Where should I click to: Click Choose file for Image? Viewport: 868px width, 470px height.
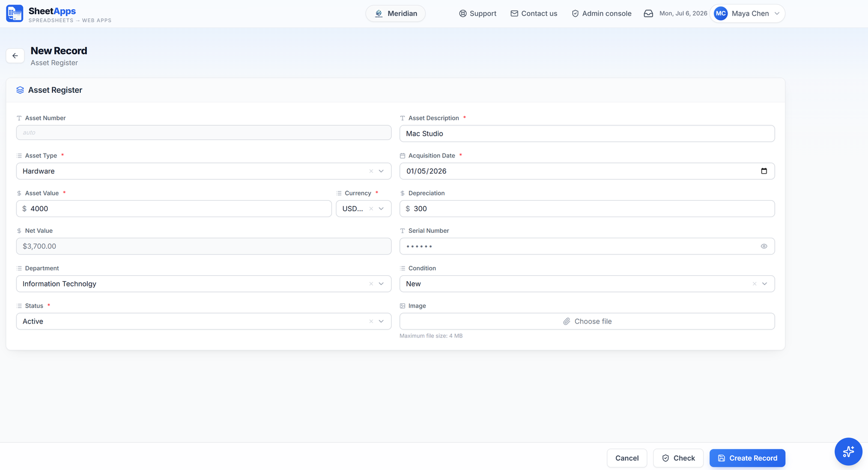(x=587, y=321)
